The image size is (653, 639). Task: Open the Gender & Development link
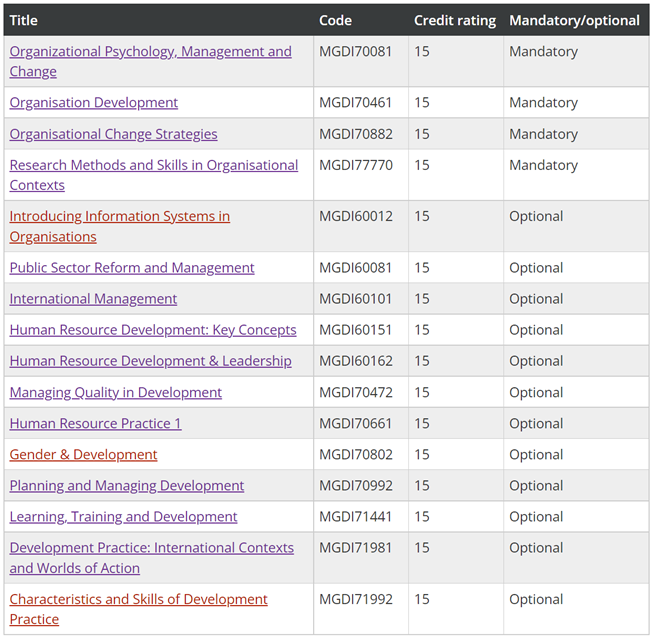pyautogui.click(x=83, y=455)
